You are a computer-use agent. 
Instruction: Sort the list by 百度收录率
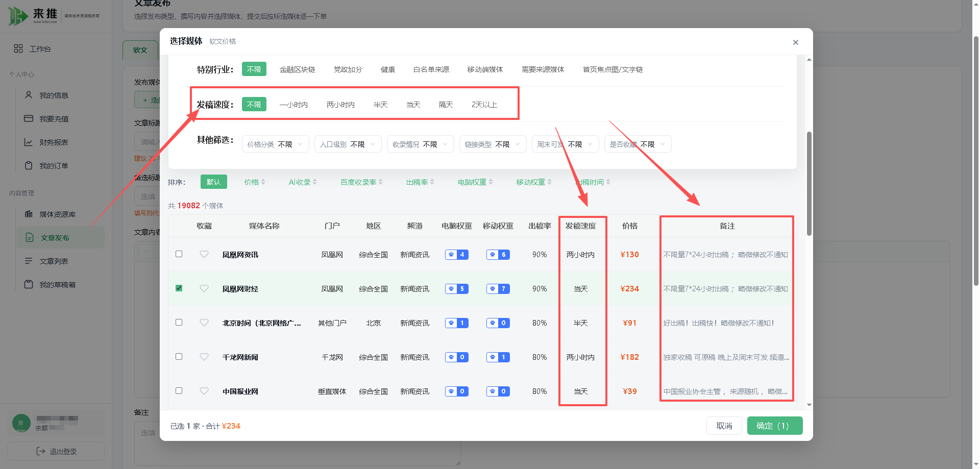361,182
